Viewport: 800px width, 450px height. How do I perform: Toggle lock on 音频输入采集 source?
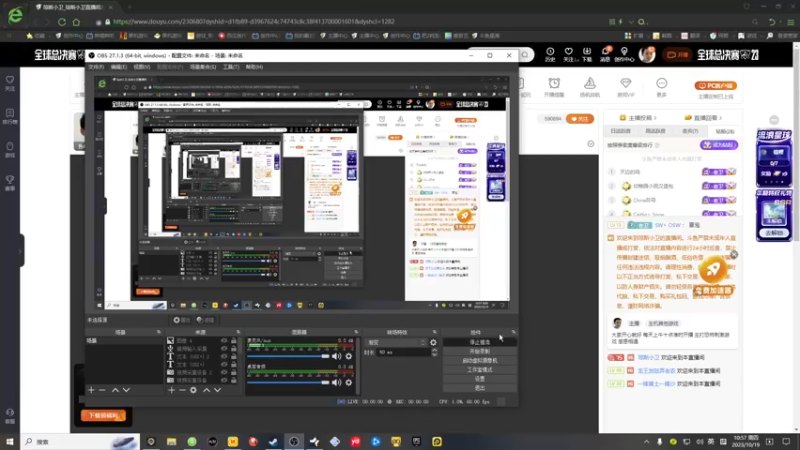click(x=234, y=348)
